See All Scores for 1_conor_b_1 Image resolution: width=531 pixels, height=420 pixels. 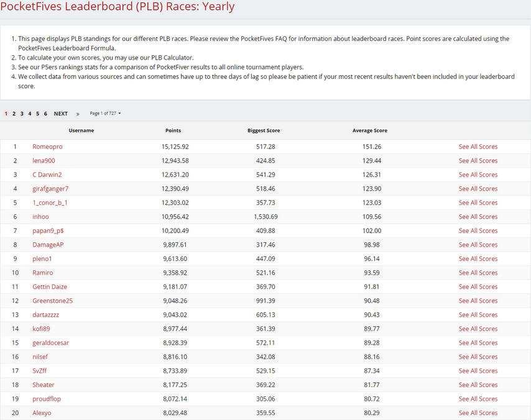click(x=478, y=203)
